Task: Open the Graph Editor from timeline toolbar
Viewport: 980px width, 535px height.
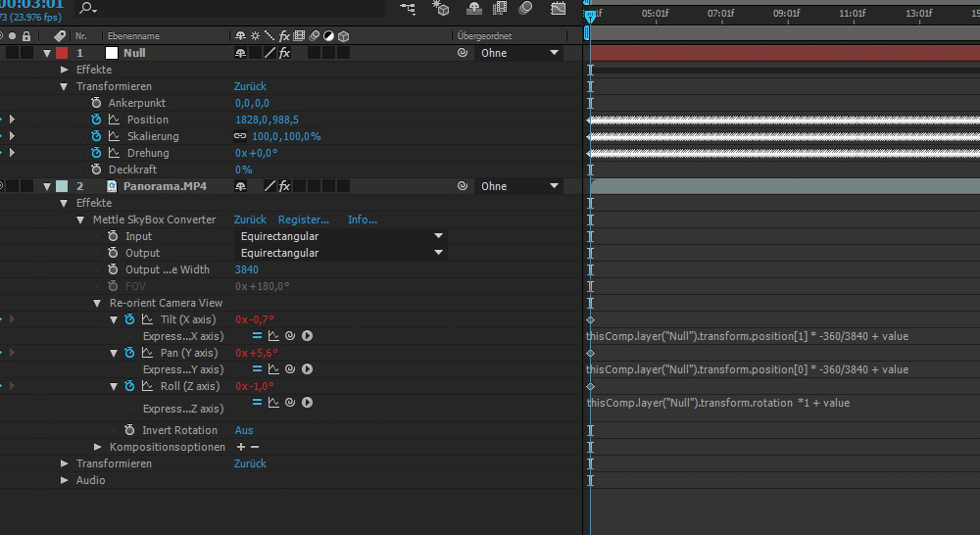Action: [558, 9]
